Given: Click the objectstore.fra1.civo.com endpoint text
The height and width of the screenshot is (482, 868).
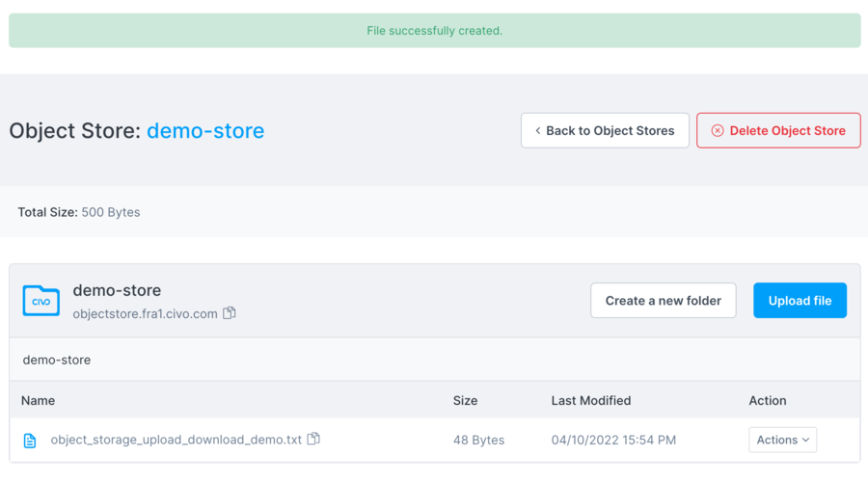Looking at the screenshot, I should click(x=145, y=313).
